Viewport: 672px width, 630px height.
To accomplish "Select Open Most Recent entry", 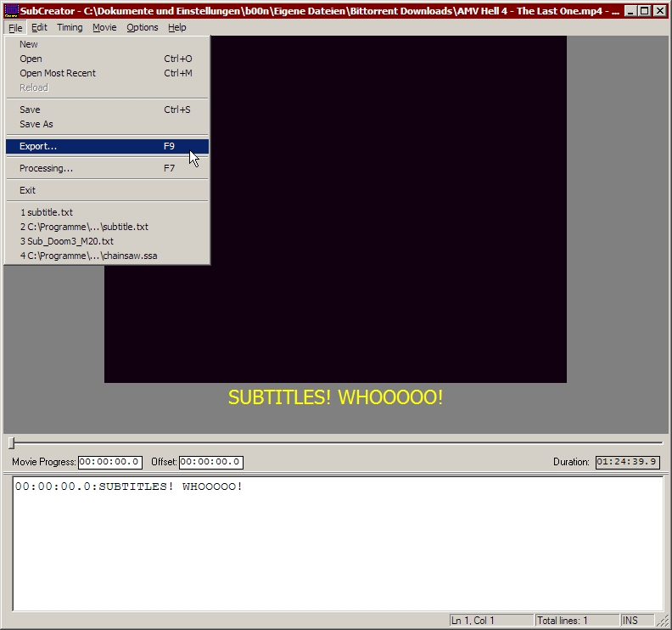I will tap(107, 73).
